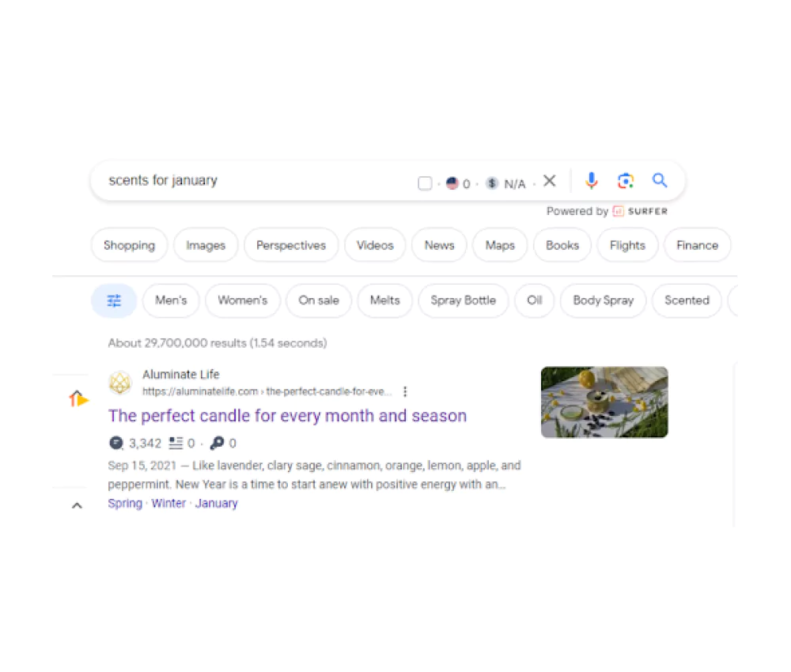The height and width of the screenshot is (672, 791).
Task: Click the orange arrow extension icon
Action: click(78, 398)
